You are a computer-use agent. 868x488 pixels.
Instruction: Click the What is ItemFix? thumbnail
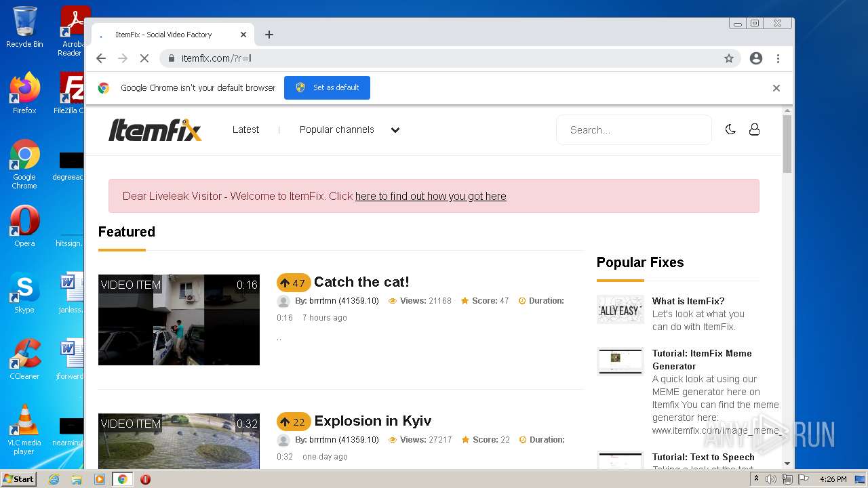point(620,309)
